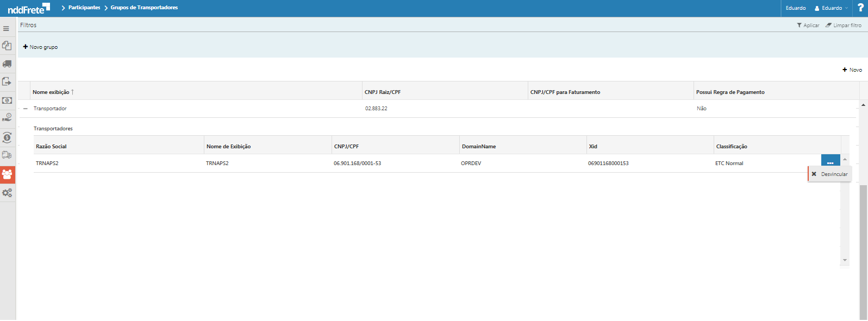Open the hamburger menu in sidebar
The image size is (868, 321).
pos(7,29)
